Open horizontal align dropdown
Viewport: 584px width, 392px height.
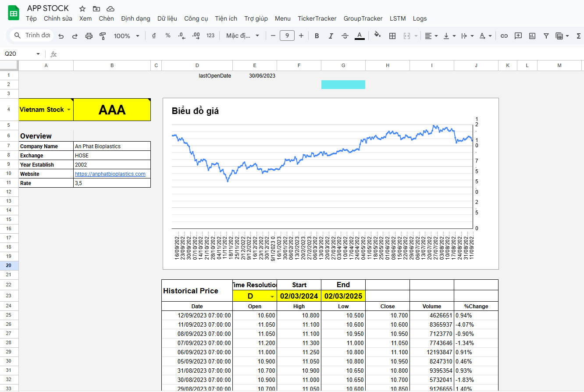click(x=431, y=36)
